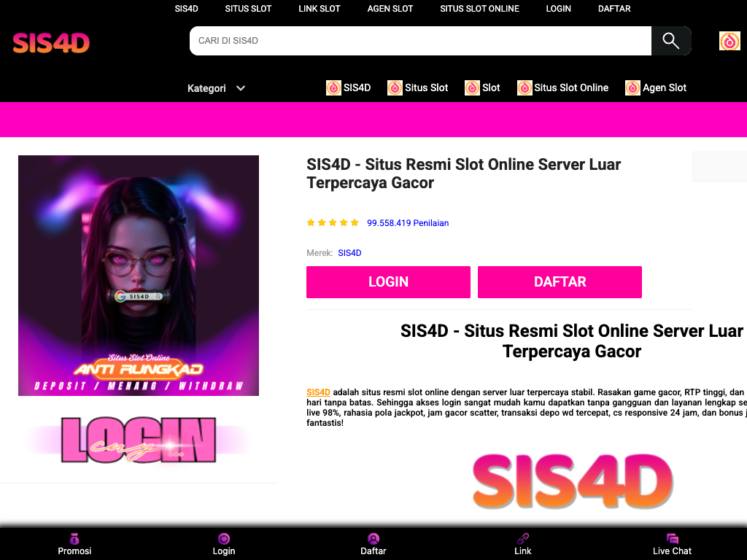Click the magnifier search icon button
This screenshot has width=747, height=560.
(671, 41)
